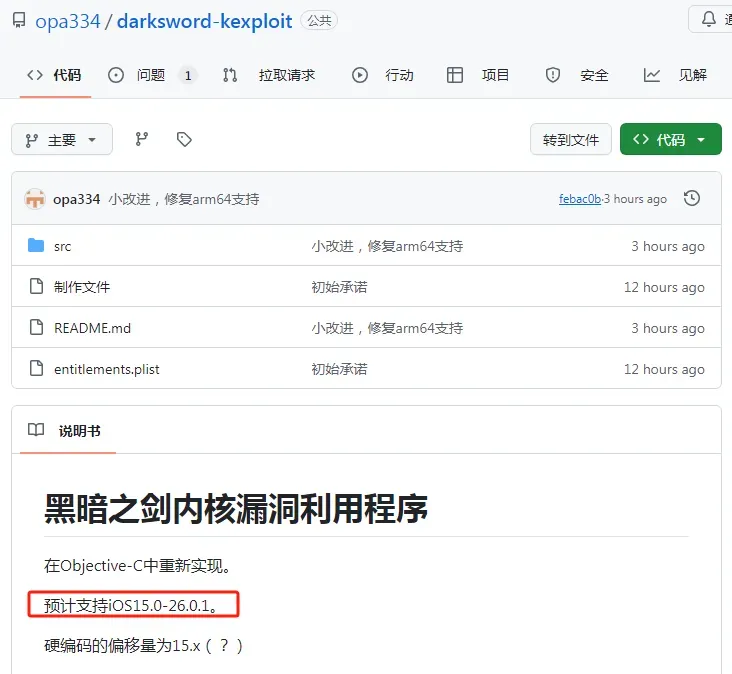
Task: Expand the 主要 branch dropdown
Action: [x=62, y=139]
